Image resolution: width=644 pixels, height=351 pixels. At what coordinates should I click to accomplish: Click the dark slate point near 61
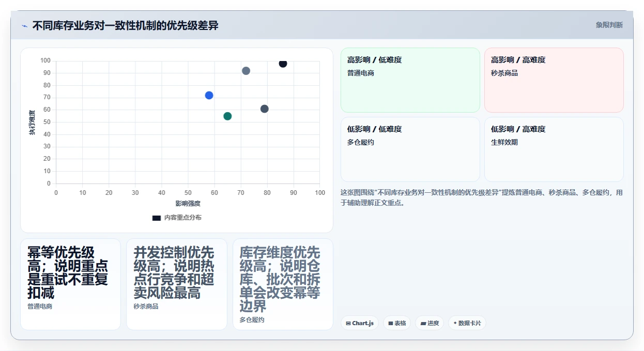tap(265, 109)
